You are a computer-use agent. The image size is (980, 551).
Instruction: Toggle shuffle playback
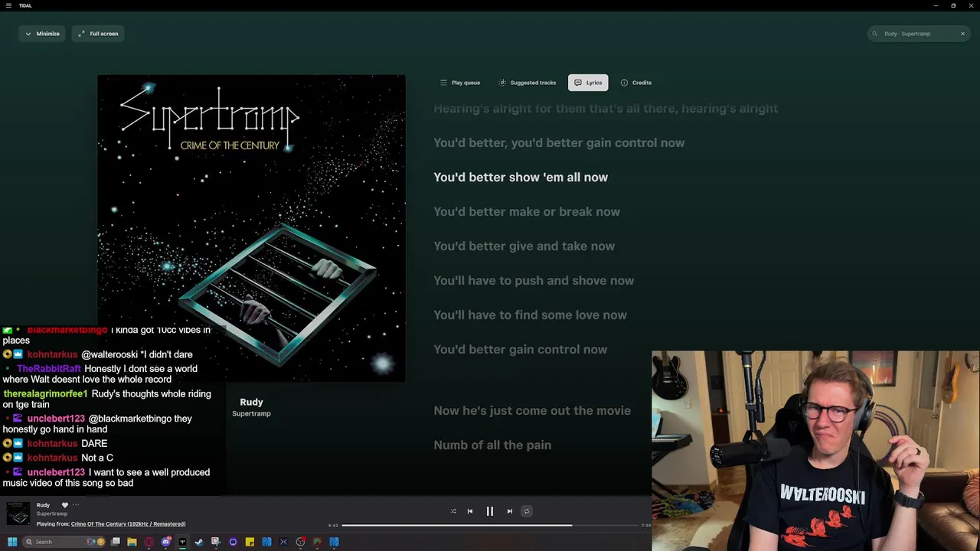click(453, 511)
